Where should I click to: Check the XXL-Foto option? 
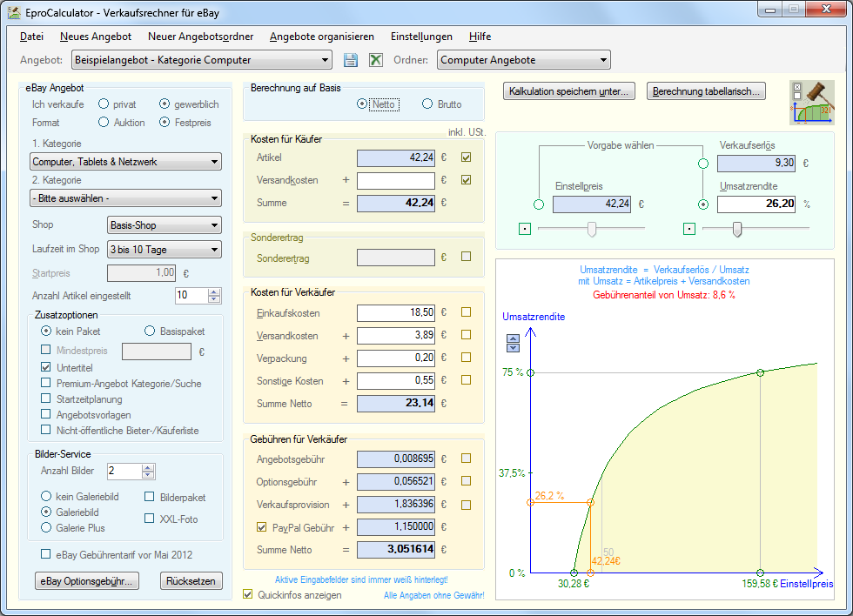[149, 519]
